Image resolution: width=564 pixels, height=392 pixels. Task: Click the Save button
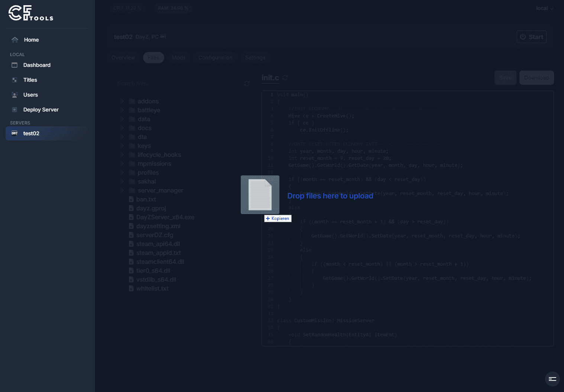coord(505,78)
